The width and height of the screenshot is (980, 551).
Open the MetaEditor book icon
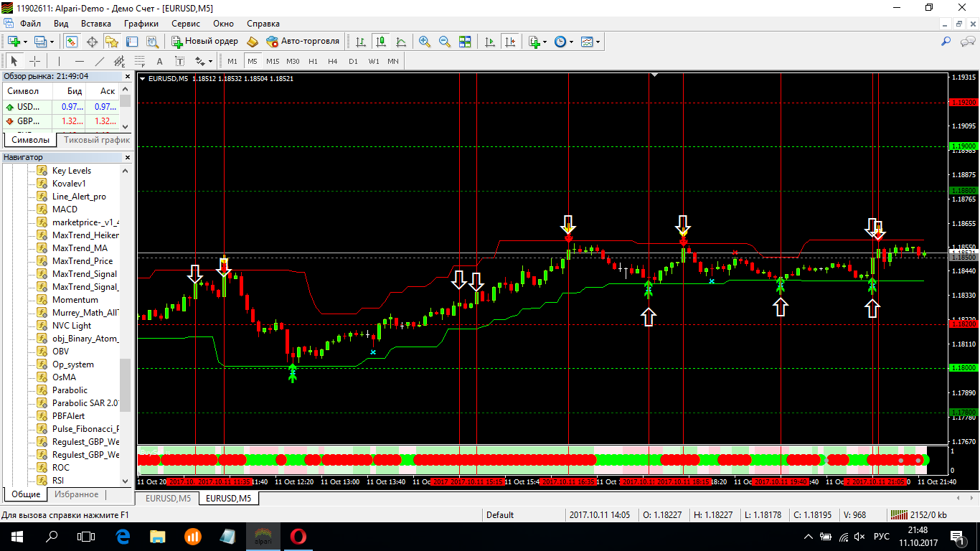(252, 42)
